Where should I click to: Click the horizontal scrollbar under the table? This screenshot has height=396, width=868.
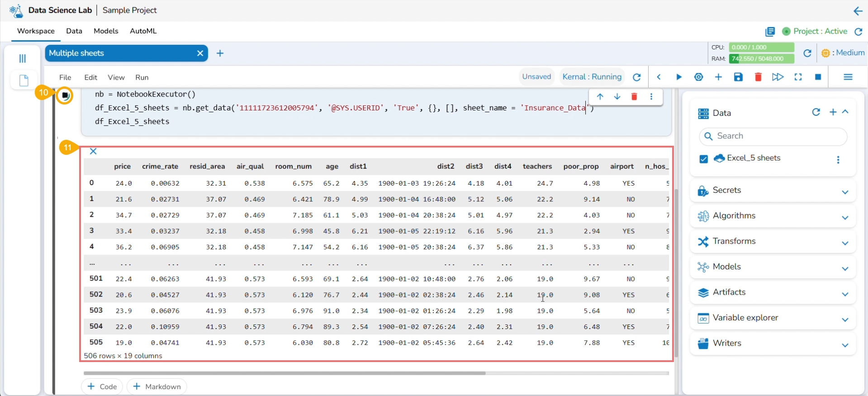[x=285, y=373]
